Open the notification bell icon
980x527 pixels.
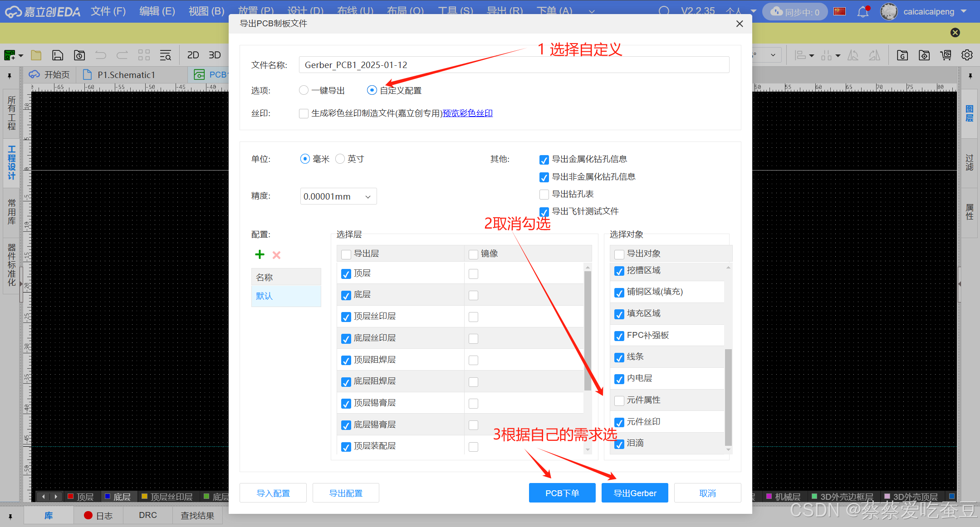862,12
